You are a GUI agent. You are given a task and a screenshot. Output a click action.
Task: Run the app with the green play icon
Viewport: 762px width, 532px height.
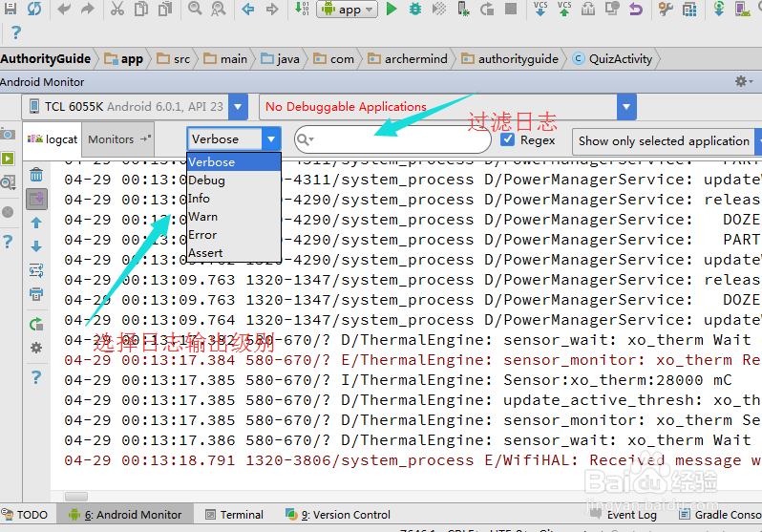tap(392, 9)
